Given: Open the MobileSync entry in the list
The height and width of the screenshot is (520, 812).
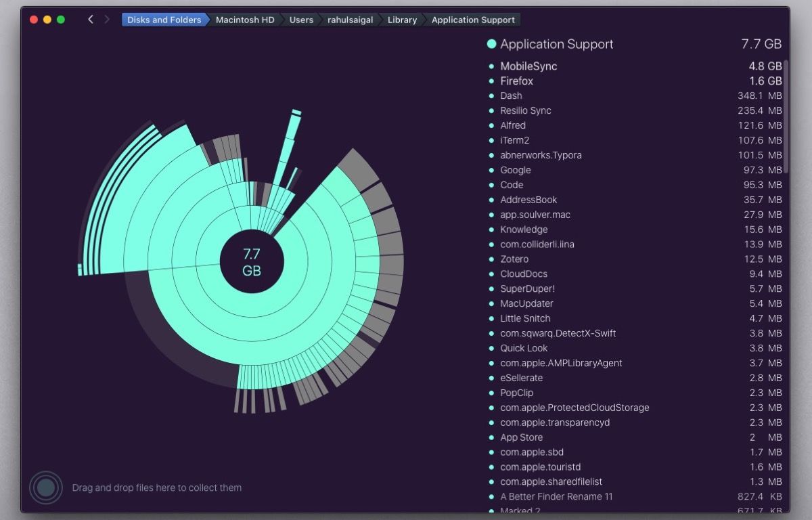Looking at the screenshot, I should coord(528,66).
